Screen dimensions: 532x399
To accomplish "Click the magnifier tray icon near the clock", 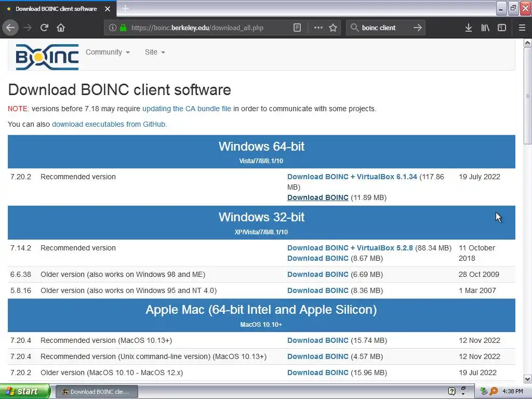I will coord(494,391).
